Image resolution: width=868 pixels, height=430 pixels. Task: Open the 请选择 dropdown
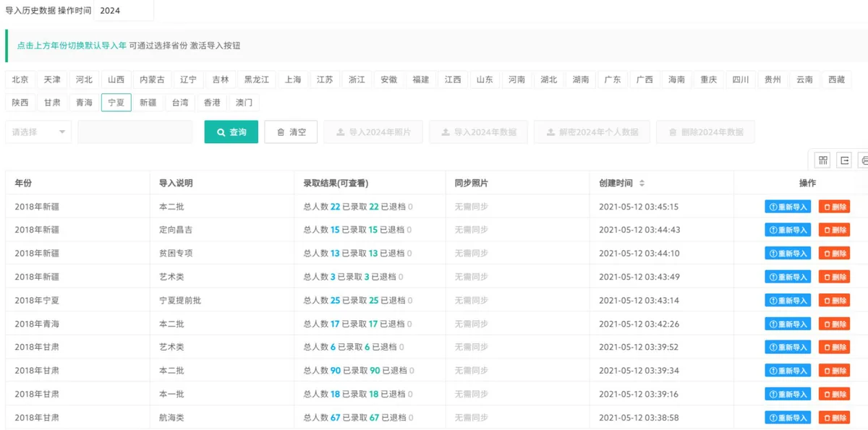tap(38, 132)
